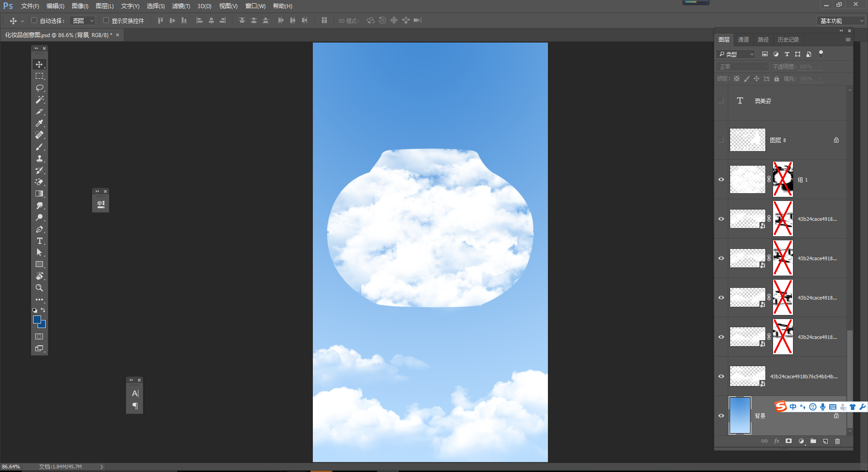This screenshot has height=472, width=868.
Task: Select the Dodge tool
Action: click(39, 217)
